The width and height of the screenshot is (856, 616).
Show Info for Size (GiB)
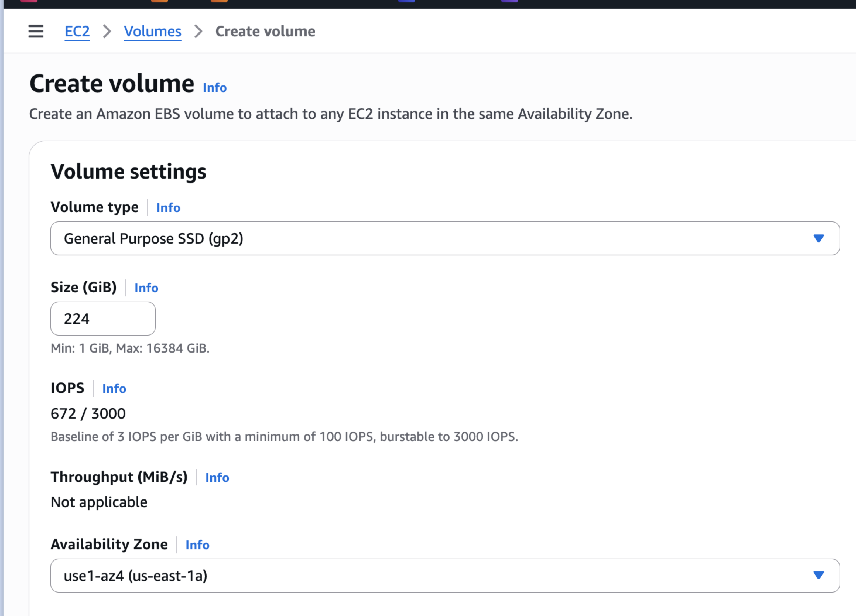pos(146,288)
